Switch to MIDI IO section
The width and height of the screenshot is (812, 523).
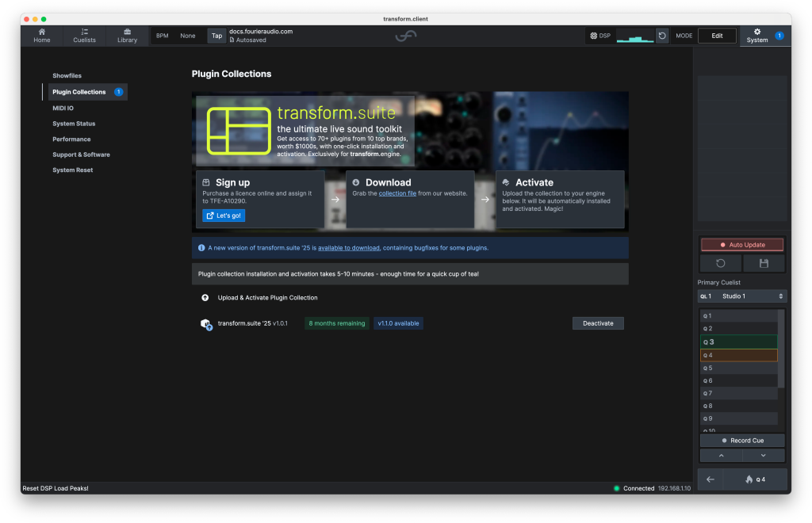[x=63, y=108]
